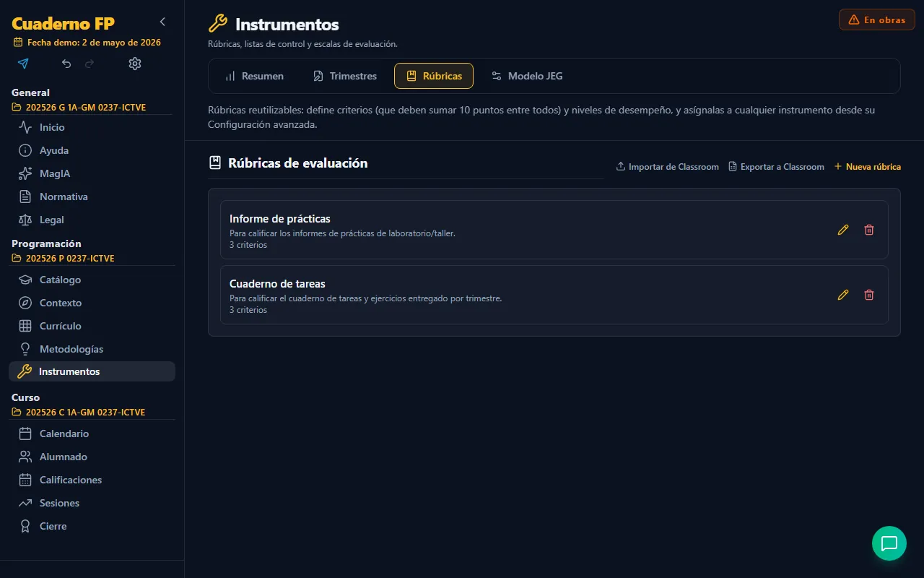Navigate to Sesiones
The height and width of the screenshot is (578, 924).
(x=92, y=503)
